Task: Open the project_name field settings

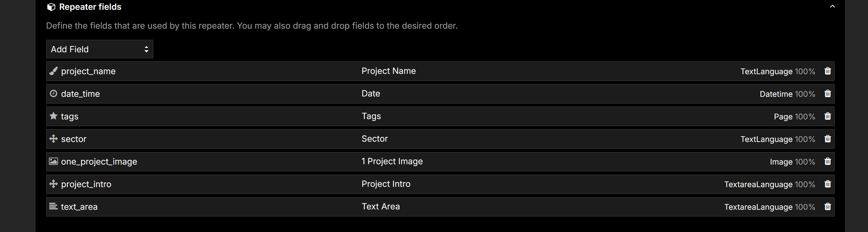Action: 88,71
